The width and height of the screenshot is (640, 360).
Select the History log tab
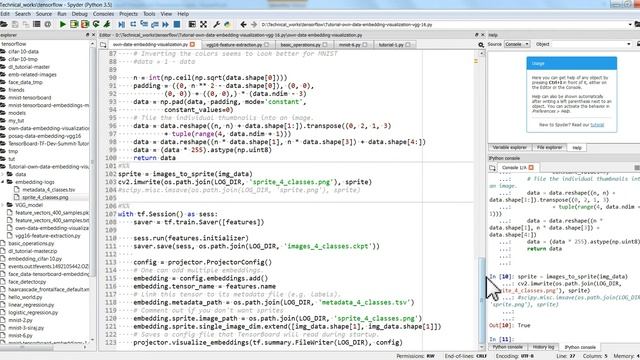(543, 347)
